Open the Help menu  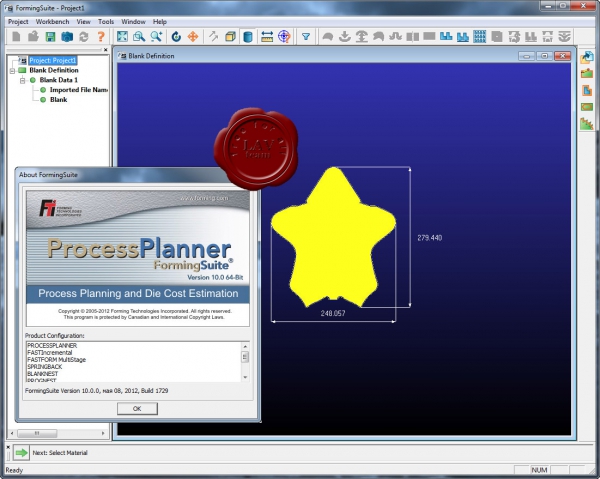click(x=160, y=22)
